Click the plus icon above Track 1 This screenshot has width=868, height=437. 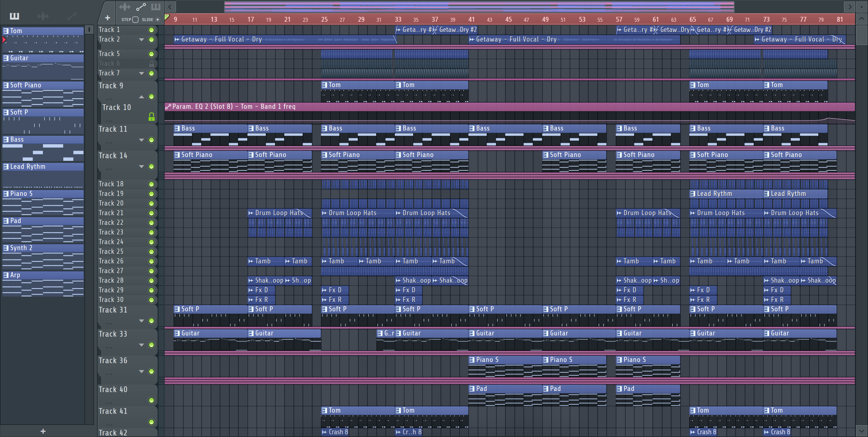pos(108,18)
